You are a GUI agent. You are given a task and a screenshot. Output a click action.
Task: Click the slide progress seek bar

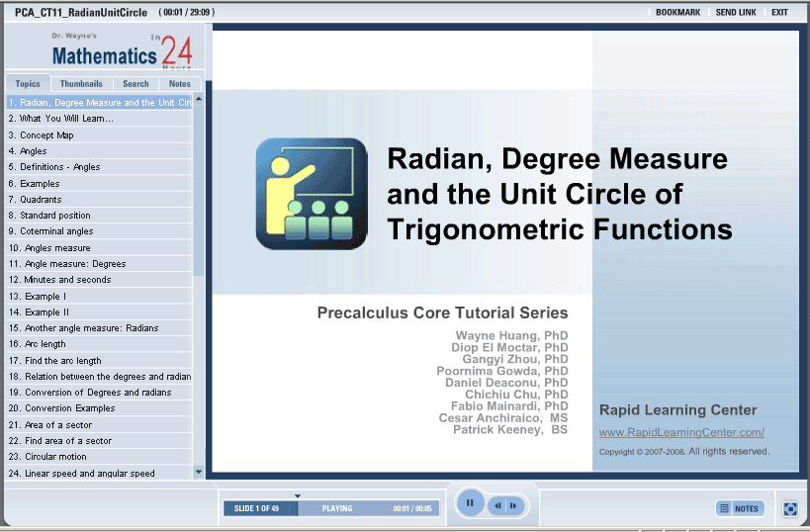tap(331, 508)
